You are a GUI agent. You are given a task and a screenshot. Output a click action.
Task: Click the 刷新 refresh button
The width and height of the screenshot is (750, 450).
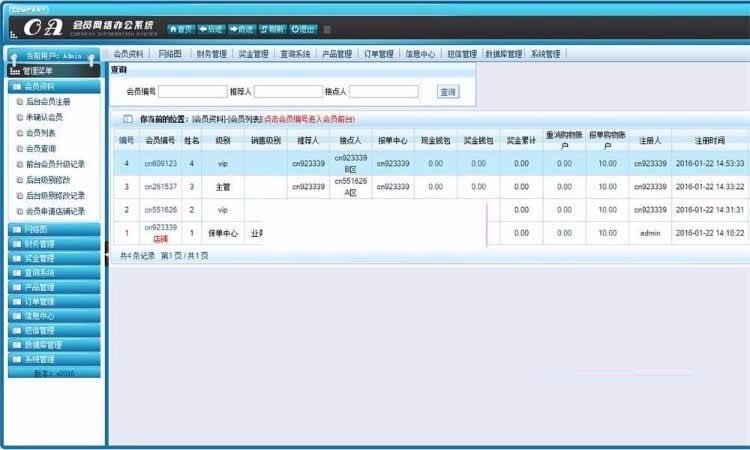tap(273, 29)
